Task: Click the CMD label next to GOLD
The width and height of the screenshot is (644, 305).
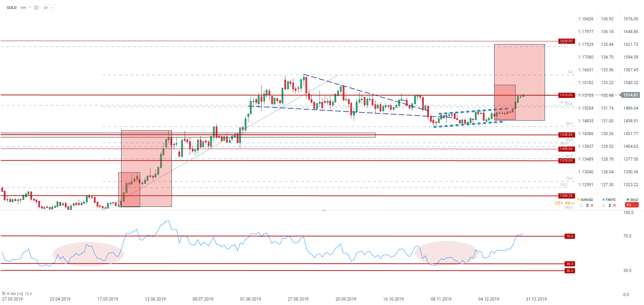Action: coord(23,8)
